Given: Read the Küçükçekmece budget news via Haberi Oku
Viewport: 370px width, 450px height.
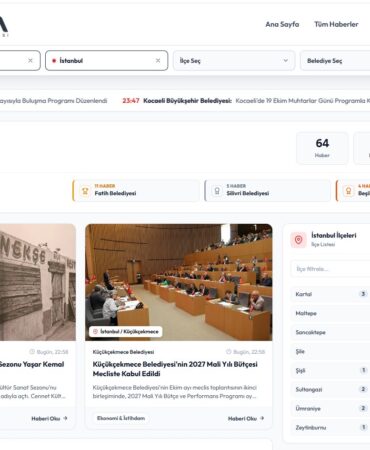Looking at the screenshot, I should pyautogui.click(x=246, y=418).
